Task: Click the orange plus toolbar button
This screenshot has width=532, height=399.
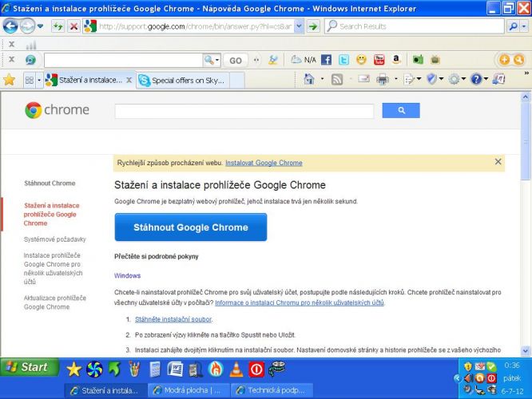Action: pos(504,60)
